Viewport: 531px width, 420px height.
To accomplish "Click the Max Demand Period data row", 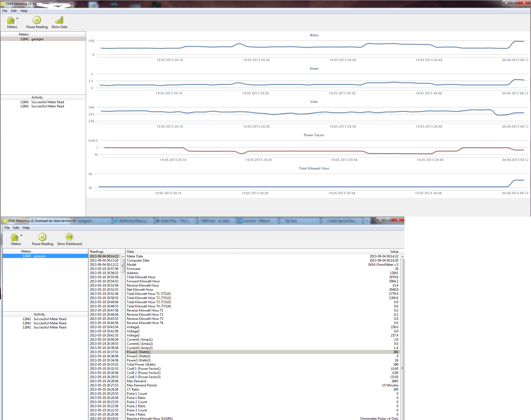I will 141,385.
